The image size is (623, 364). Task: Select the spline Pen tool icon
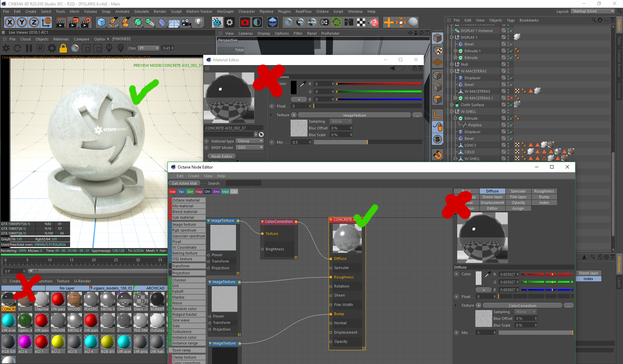[x=114, y=23]
